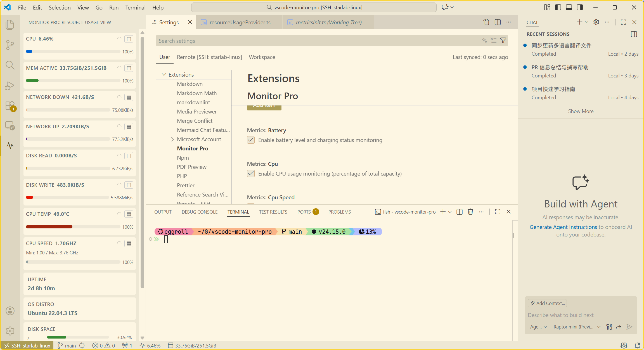Screen dimensions: 644x350
Task: Open the File menu
Action: pyautogui.click(x=22, y=8)
